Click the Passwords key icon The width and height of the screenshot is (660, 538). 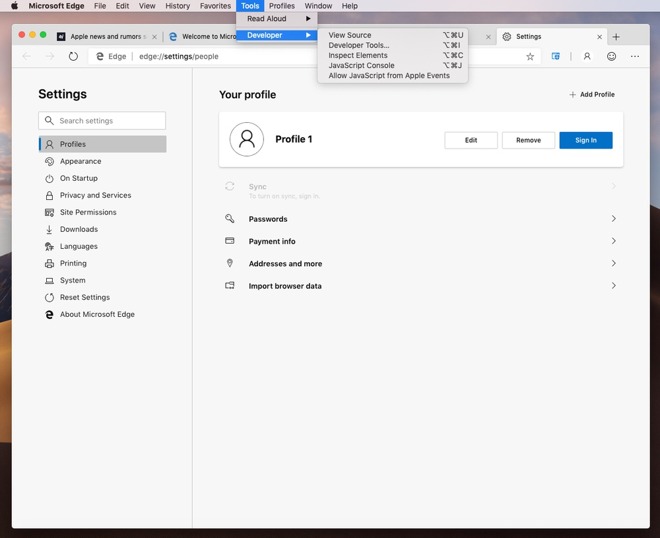tap(229, 218)
